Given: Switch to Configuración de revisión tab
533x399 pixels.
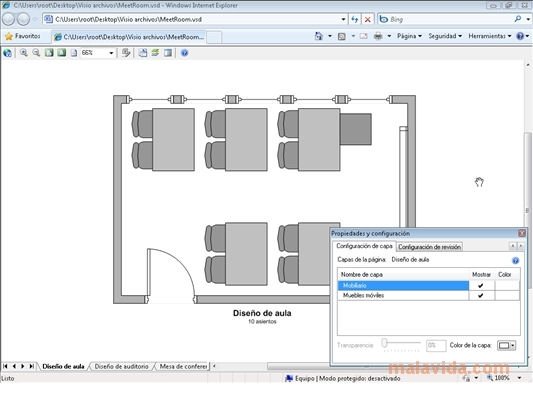Looking at the screenshot, I should pyautogui.click(x=429, y=247).
